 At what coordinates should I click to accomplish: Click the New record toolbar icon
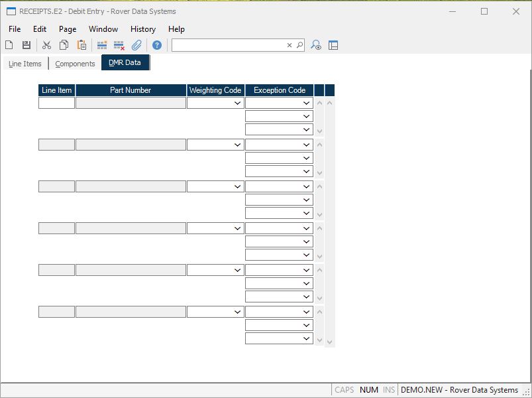point(9,45)
